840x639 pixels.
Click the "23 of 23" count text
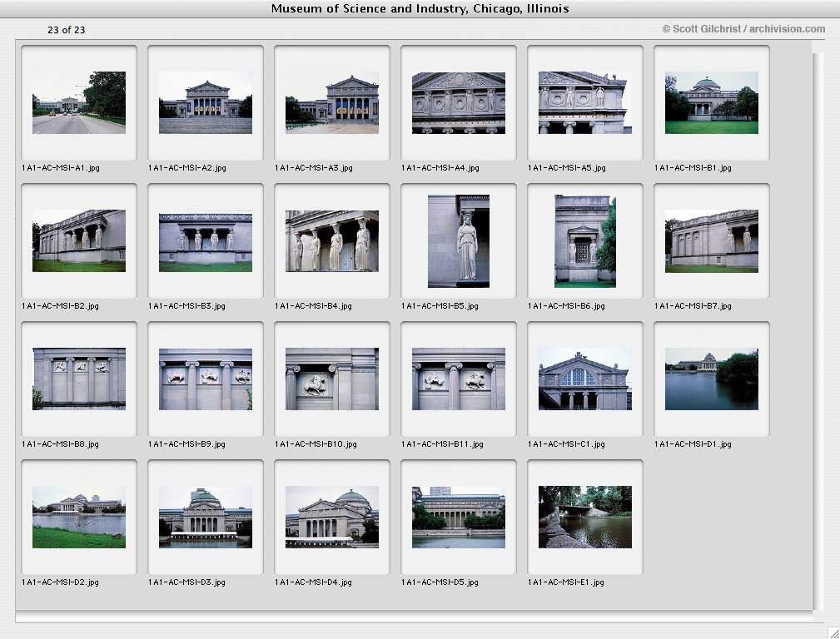point(67,30)
